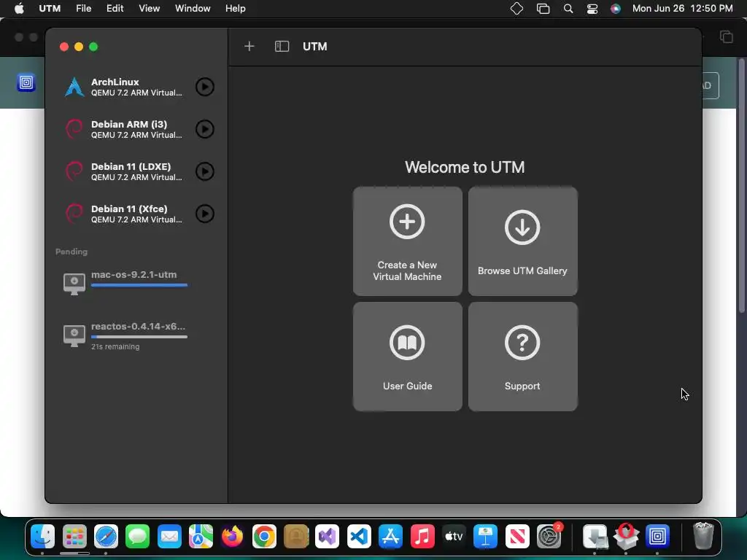Screen dimensions: 747x560
Task: Open News from the Dock
Action: 517,537
